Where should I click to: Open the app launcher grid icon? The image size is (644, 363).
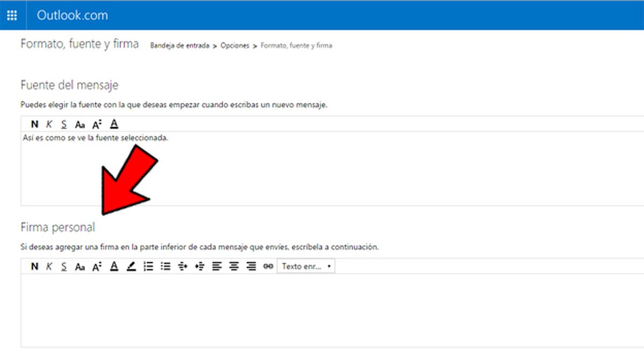[12, 15]
